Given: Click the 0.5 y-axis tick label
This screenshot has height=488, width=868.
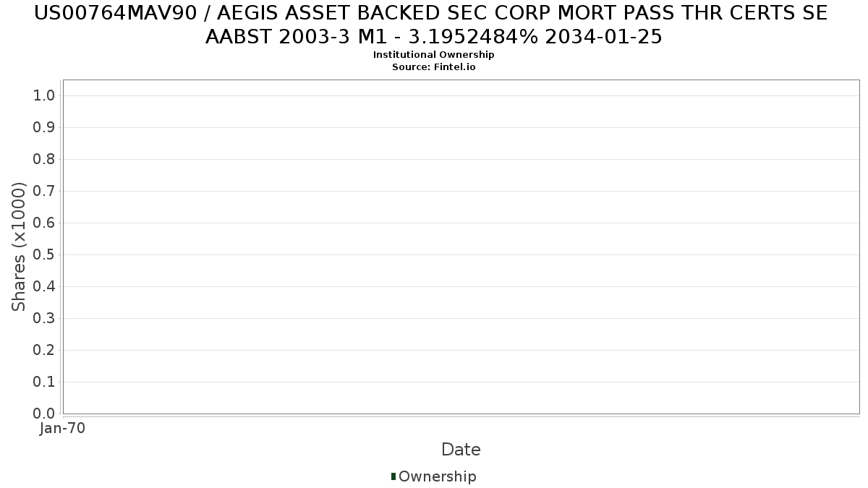Looking at the screenshot, I should (44, 254).
